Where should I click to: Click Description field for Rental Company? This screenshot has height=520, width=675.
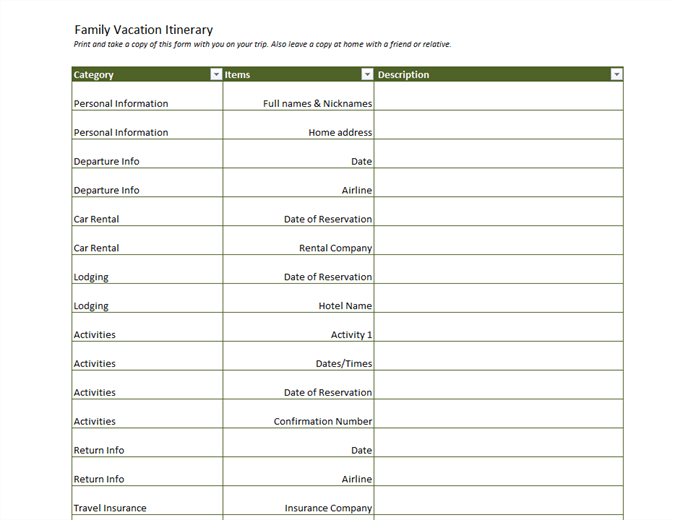pyautogui.click(x=499, y=240)
